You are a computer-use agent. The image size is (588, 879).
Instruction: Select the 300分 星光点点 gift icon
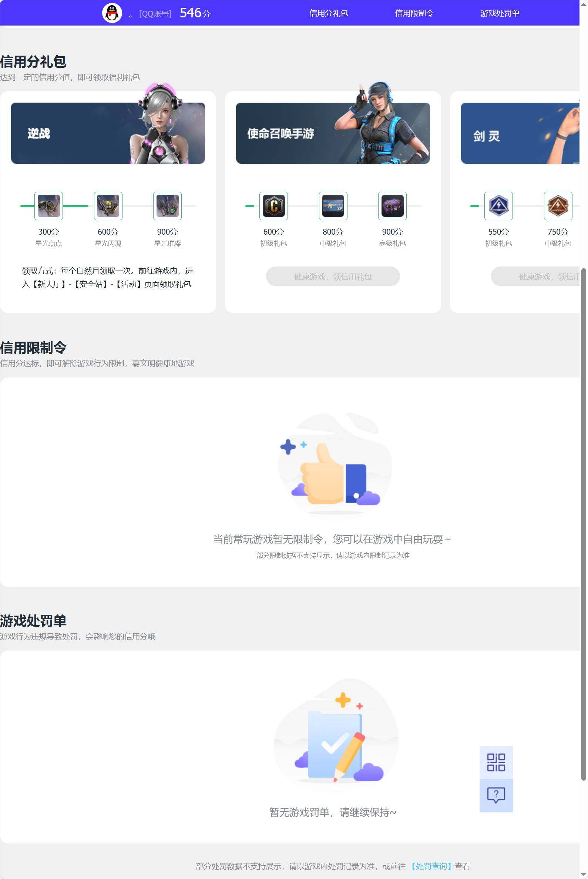click(49, 206)
